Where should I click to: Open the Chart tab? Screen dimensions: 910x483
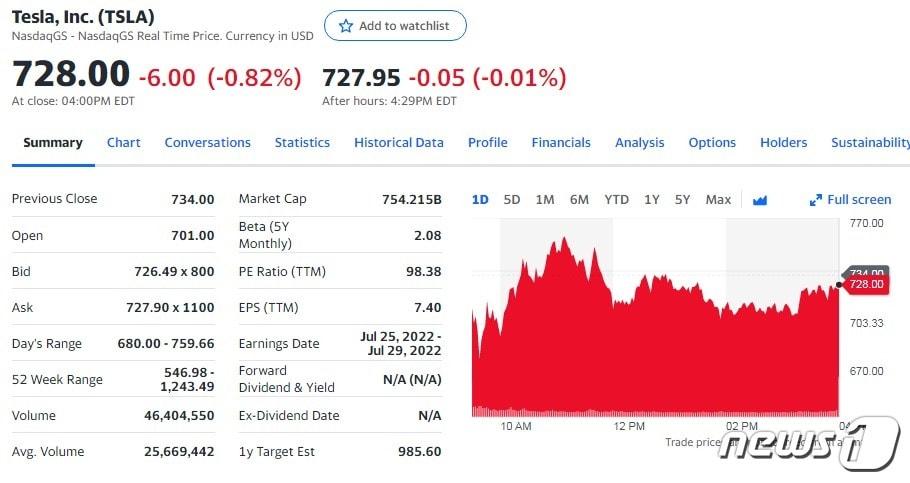(x=124, y=143)
